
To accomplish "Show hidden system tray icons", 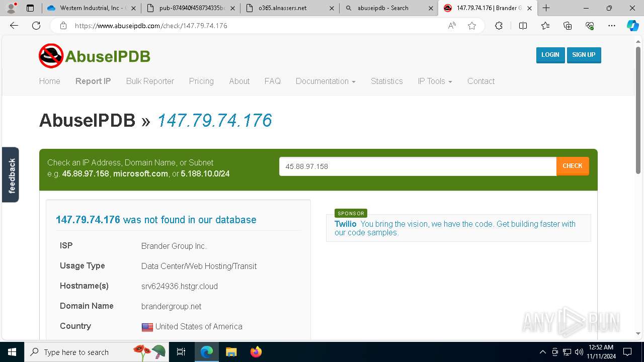I will (x=542, y=352).
